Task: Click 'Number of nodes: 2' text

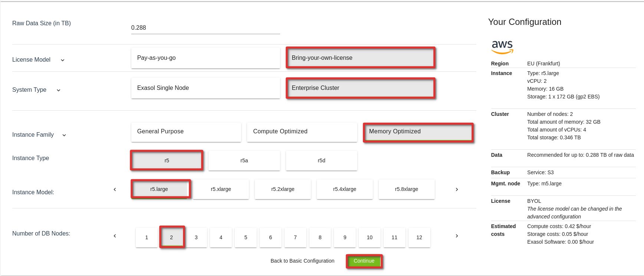Action: click(550, 114)
